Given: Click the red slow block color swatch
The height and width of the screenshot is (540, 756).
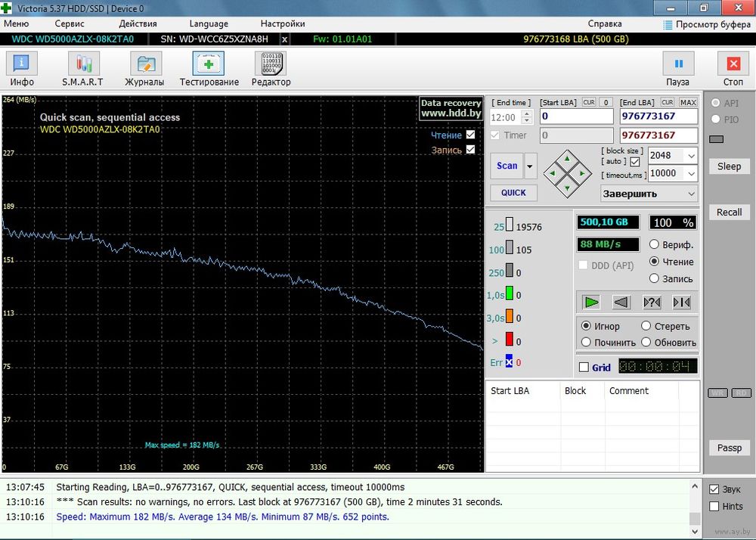Looking at the screenshot, I should pos(509,339).
